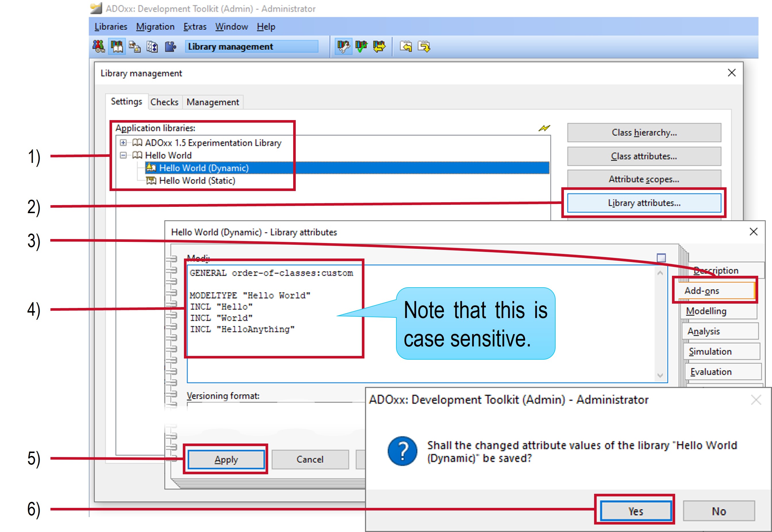This screenshot has width=772, height=532.
Task: Click the Library management toolbar label
Action: click(x=251, y=46)
